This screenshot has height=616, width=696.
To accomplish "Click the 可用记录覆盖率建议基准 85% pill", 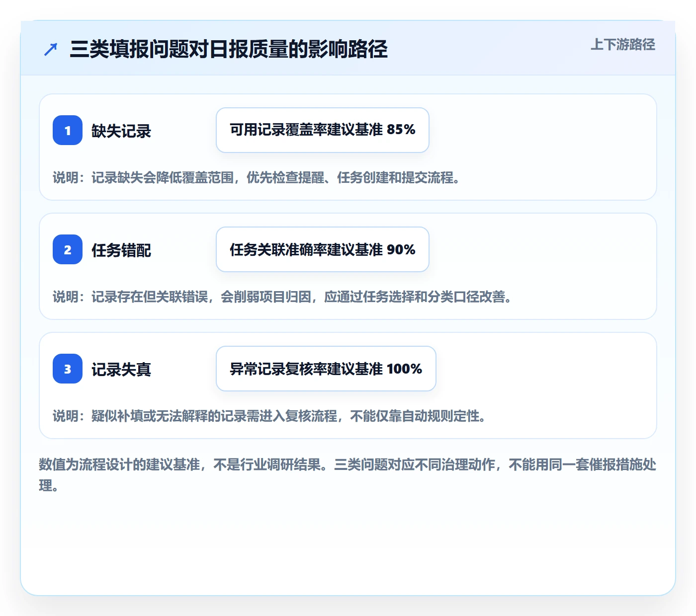I will [323, 130].
